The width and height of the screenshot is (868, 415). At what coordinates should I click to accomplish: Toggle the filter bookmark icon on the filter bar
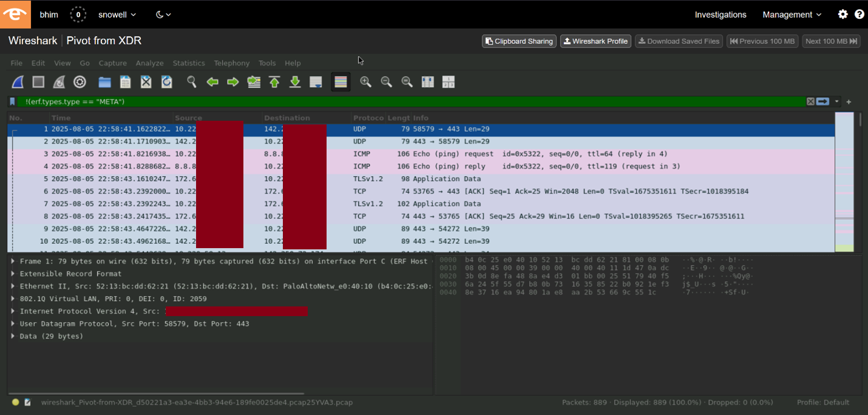point(12,101)
